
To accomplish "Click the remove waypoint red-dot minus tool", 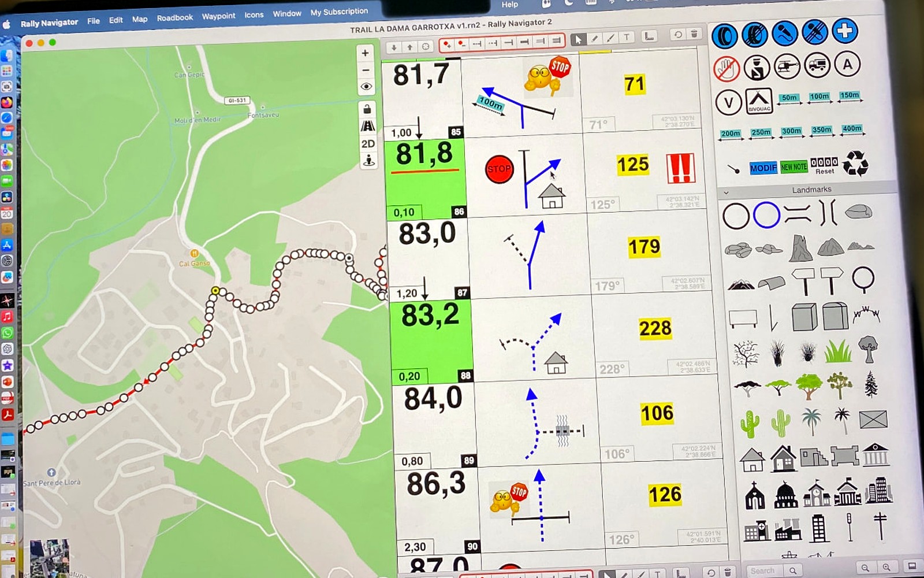I will [x=461, y=44].
